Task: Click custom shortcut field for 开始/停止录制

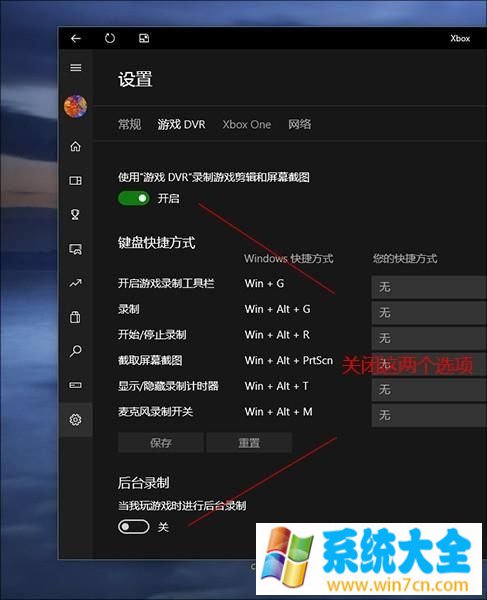Action: coord(429,339)
